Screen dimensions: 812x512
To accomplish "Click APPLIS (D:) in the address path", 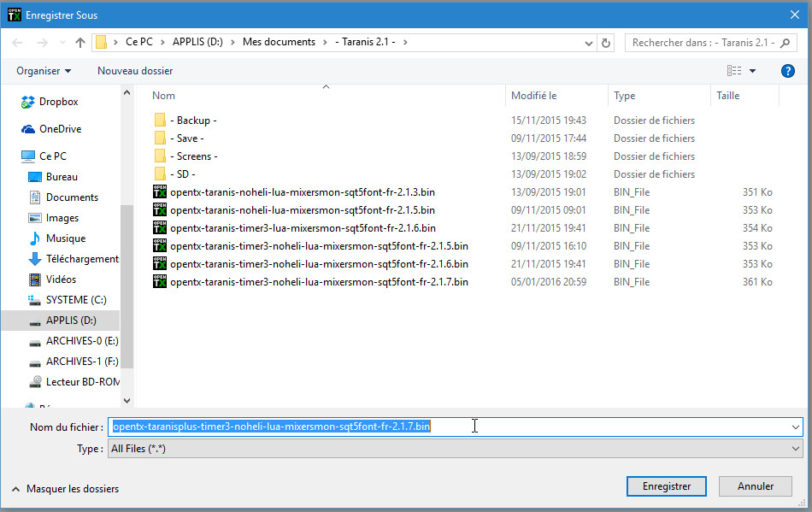I will (x=197, y=42).
